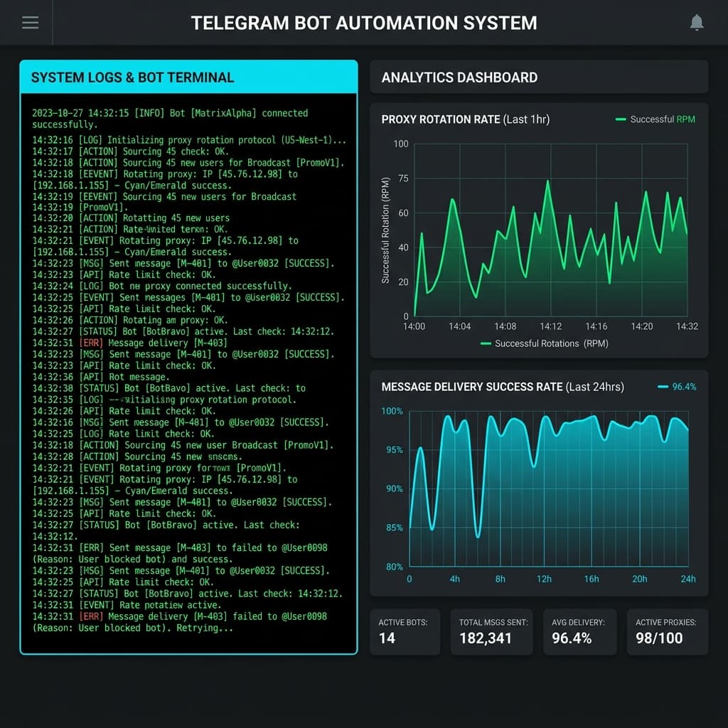Click the Proxy Rotation Rate chart title
The width and height of the screenshot is (728, 728).
point(465,119)
